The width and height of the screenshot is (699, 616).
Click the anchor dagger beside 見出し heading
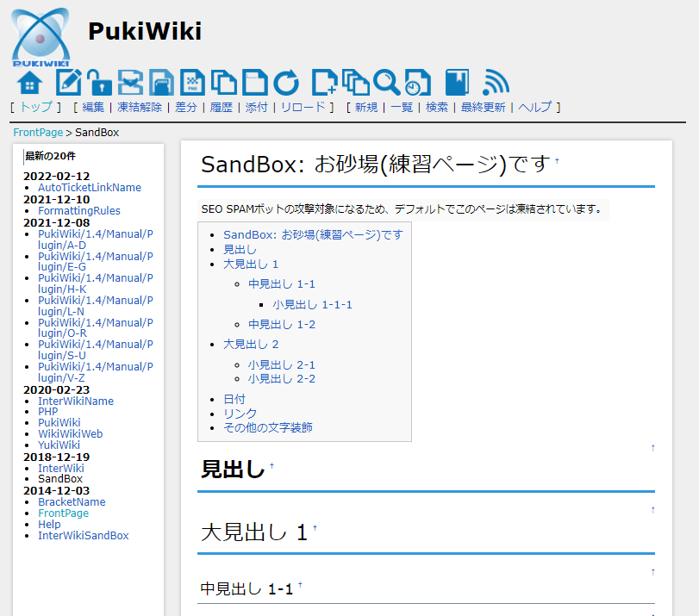(x=271, y=465)
